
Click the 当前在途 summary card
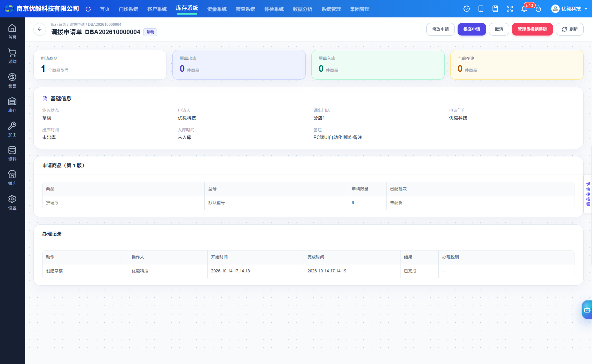click(x=517, y=65)
